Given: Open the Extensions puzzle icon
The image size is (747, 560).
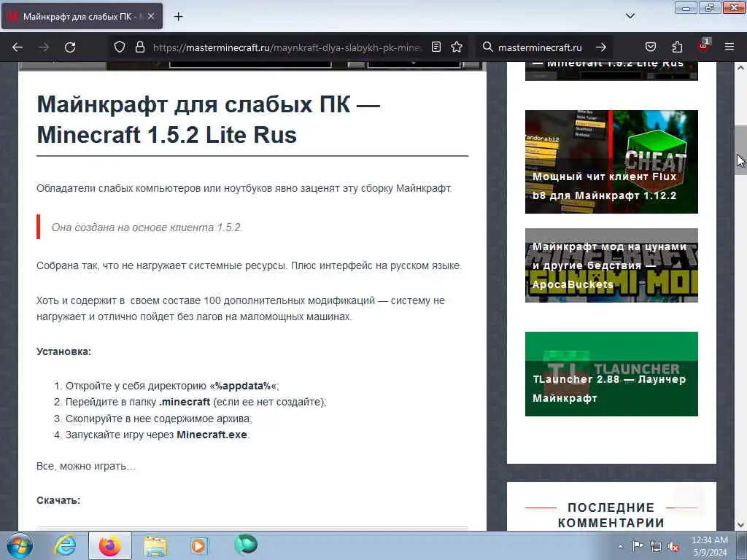Looking at the screenshot, I should click(x=676, y=47).
